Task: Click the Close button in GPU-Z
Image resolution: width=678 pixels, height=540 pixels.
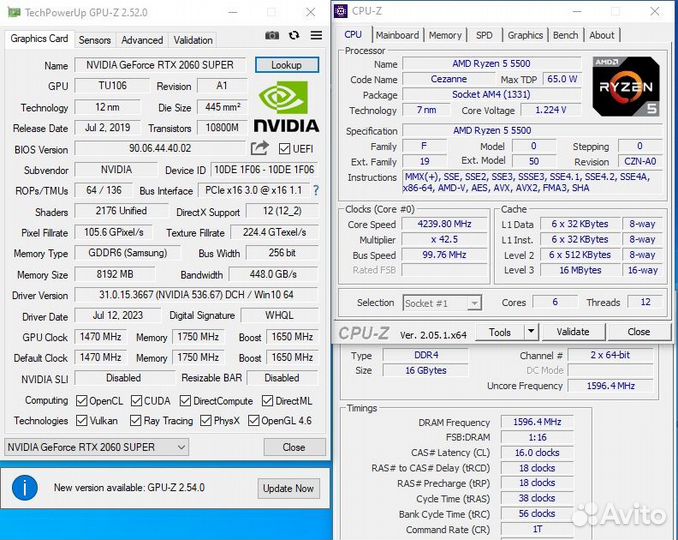Action: point(294,447)
